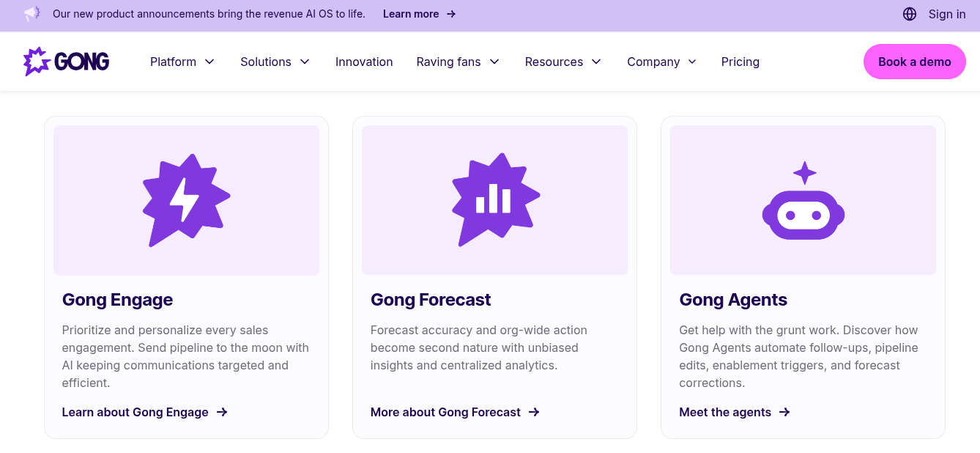Expand the Platform menu chevron
The image size is (980, 453).
pyautogui.click(x=209, y=62)
